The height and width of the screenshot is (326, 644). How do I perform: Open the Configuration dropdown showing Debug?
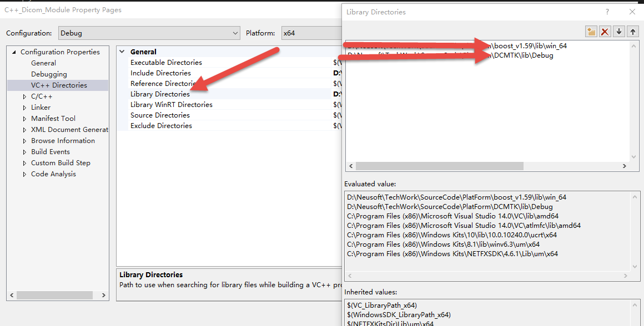235,33
